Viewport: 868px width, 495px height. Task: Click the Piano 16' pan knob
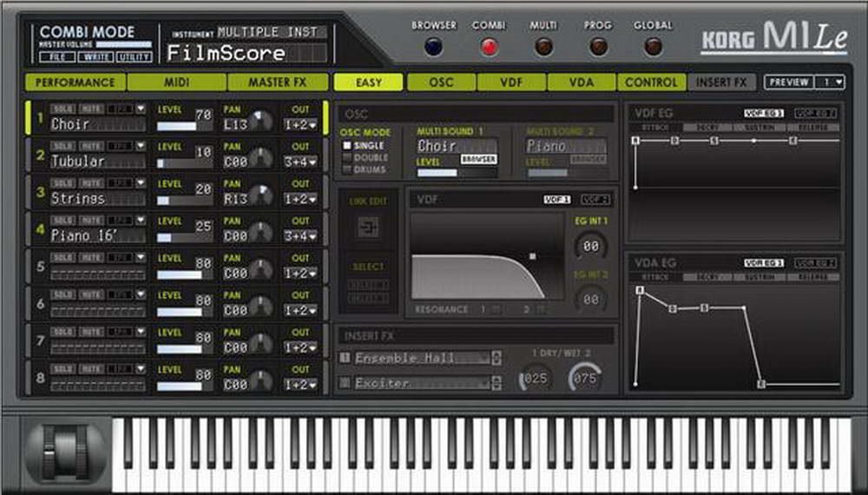[260, 233]
